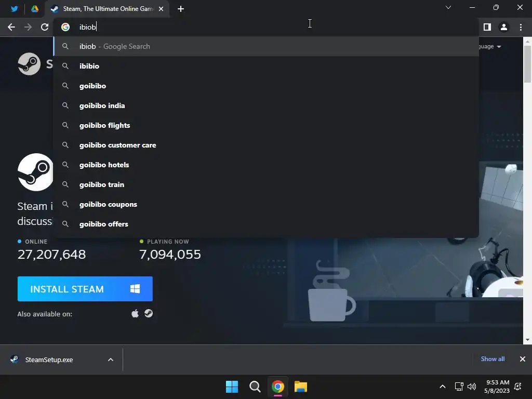Click into the address bar text 'ibiob'

pyautogui.click(x=87, y=27)
